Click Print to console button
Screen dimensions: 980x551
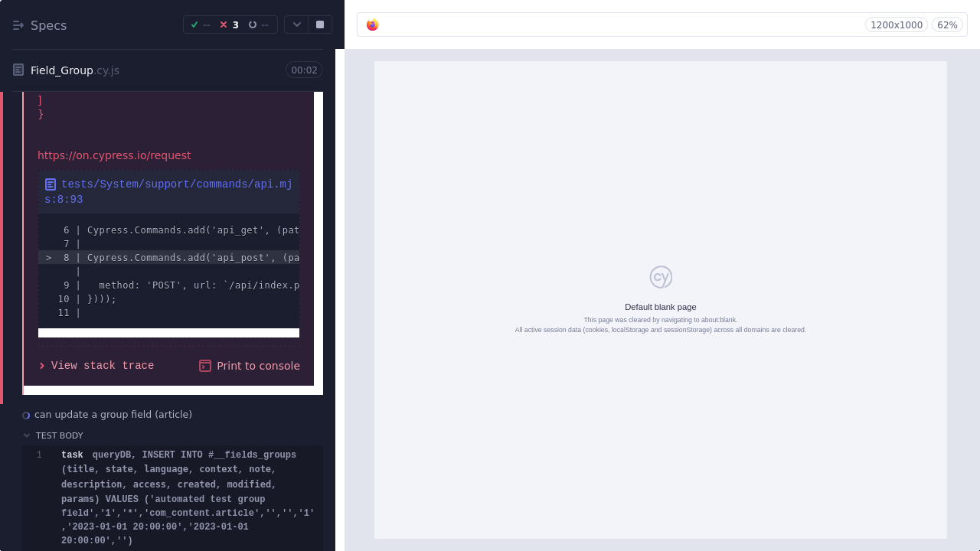pyautogui.click(x=250, y=366)
